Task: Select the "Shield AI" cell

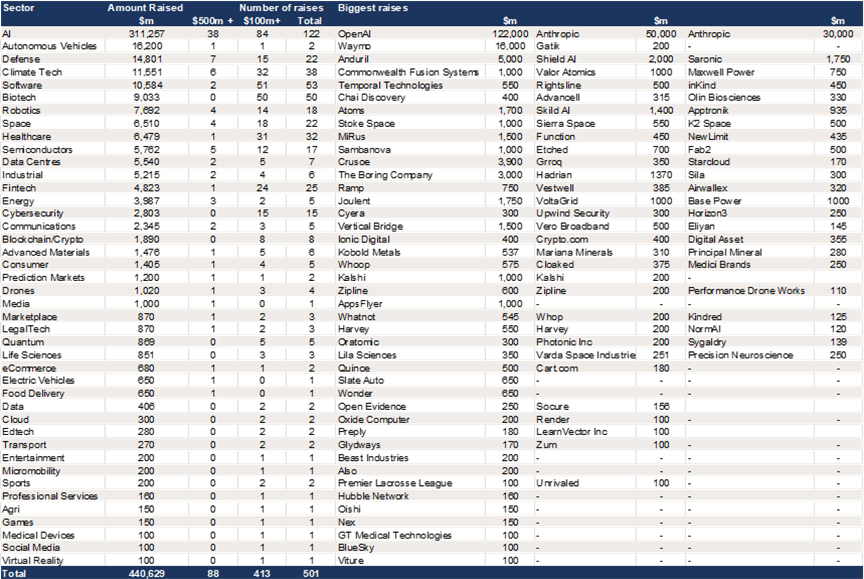Action: coord(556,59)
